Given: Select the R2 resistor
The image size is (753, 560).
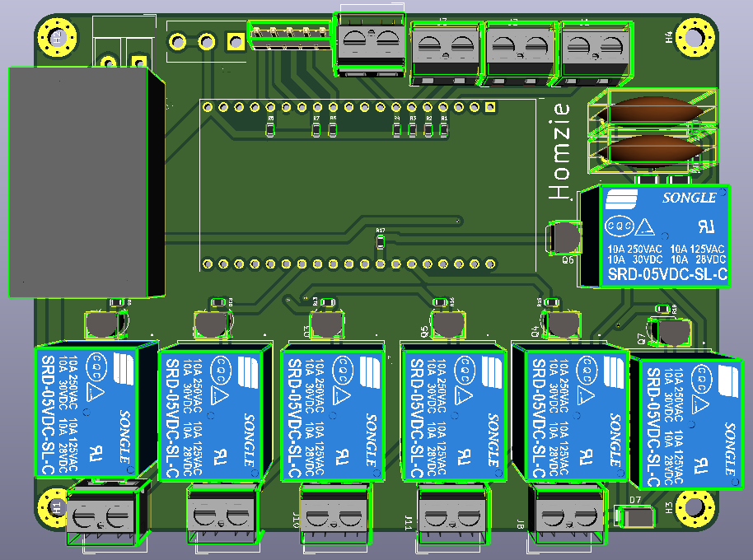Looking at the screenshot, I should [428, 129].
